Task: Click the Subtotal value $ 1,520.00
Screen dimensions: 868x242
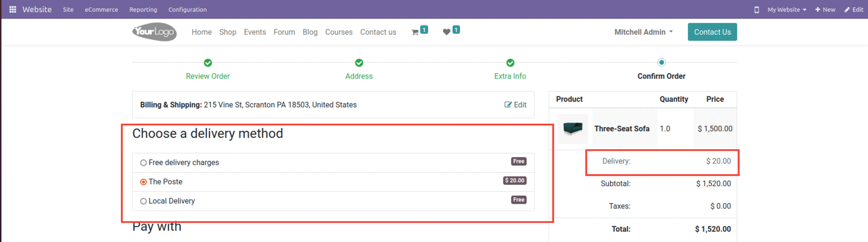Action: tap(713, 183)
